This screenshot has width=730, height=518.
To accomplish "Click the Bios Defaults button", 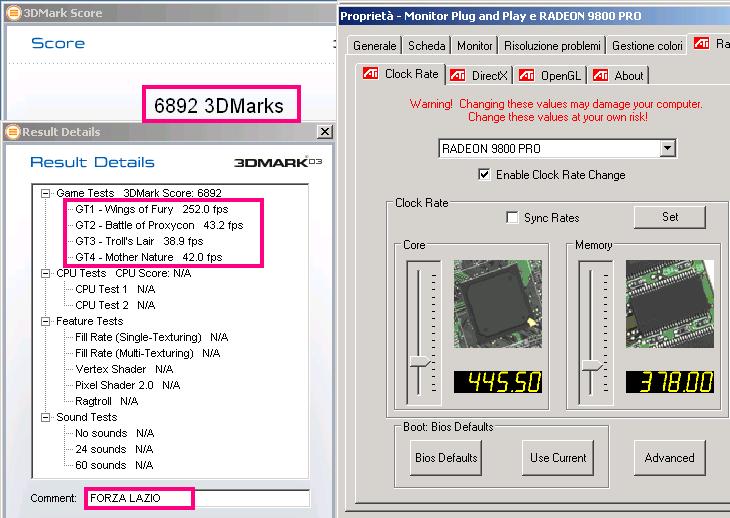I will pos(446,457).
